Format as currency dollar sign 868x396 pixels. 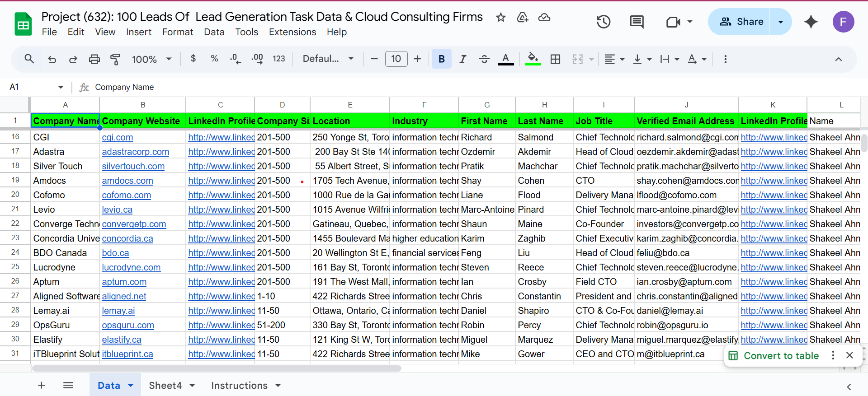[193, 59]
